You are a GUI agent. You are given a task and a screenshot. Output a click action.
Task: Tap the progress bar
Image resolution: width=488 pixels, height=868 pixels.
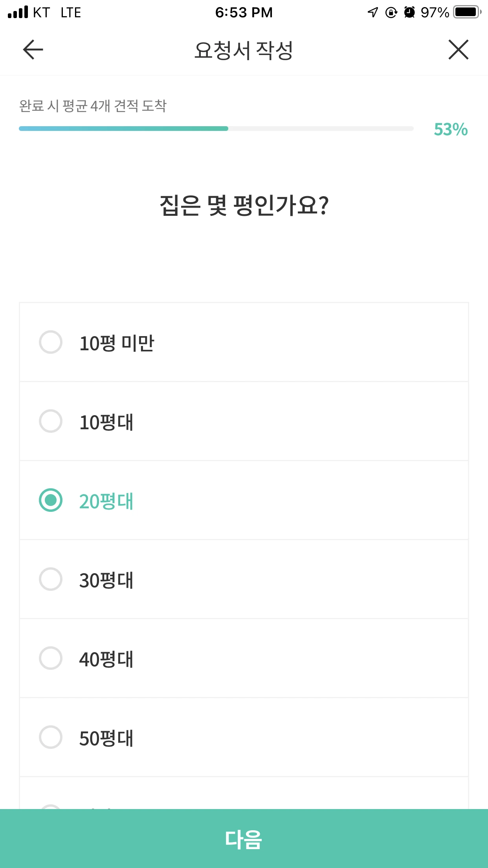click(x=216, y=129)
